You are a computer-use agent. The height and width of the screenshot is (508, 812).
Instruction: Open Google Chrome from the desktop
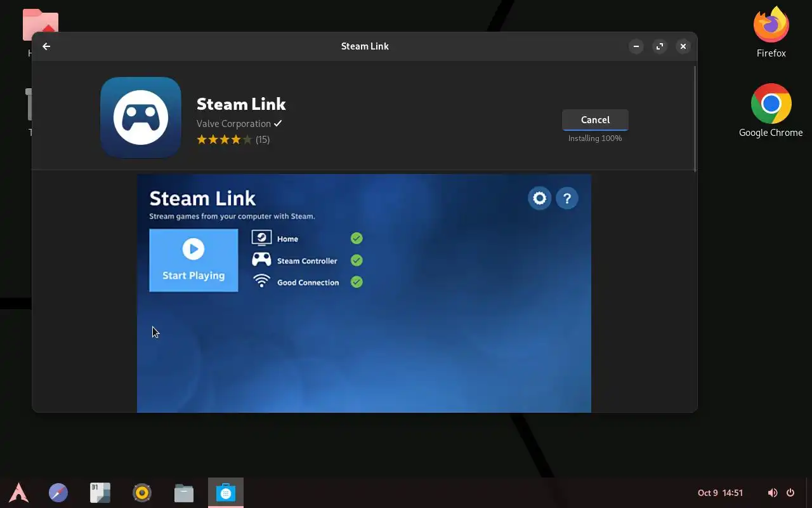771,110
